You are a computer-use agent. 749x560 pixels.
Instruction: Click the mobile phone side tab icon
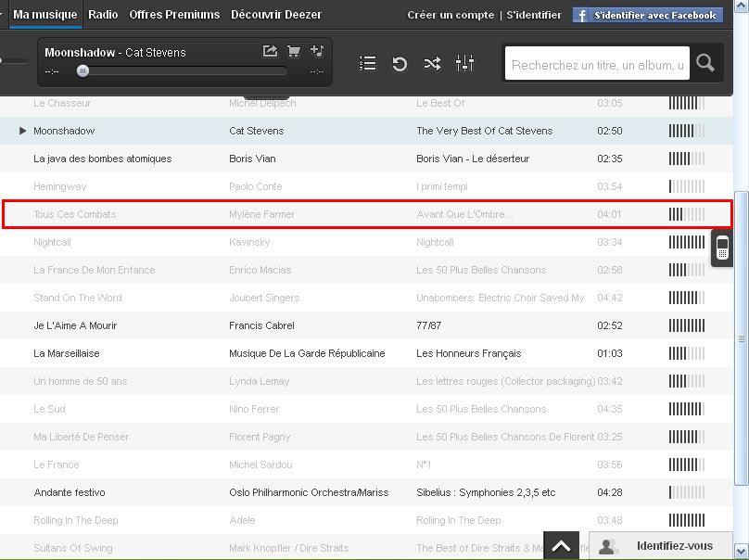(x=722, y=248)
